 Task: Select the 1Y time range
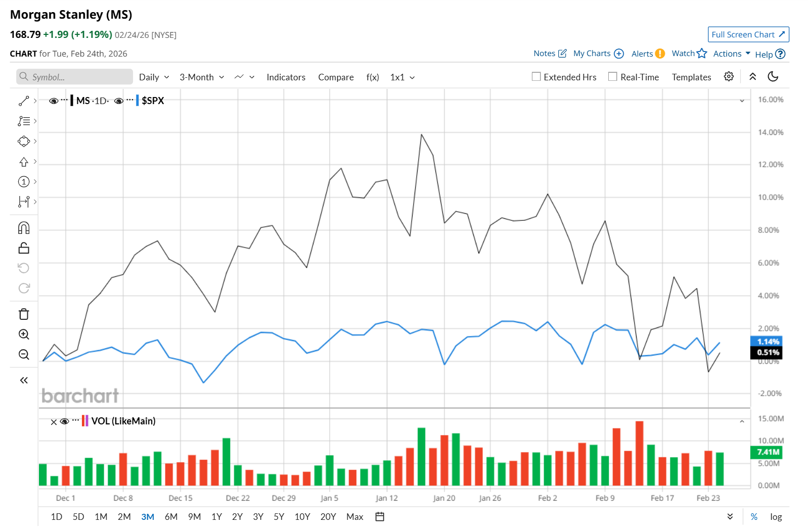(217, 516)
